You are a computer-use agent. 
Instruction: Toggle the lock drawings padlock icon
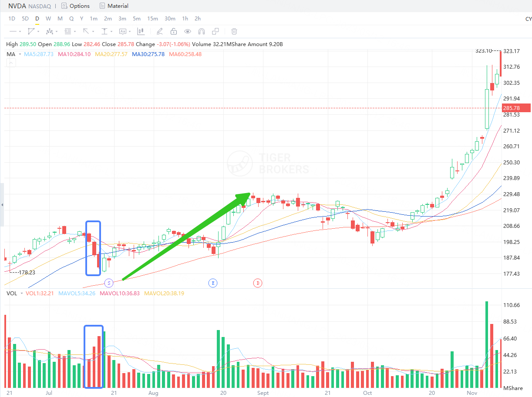click(174, 31)
